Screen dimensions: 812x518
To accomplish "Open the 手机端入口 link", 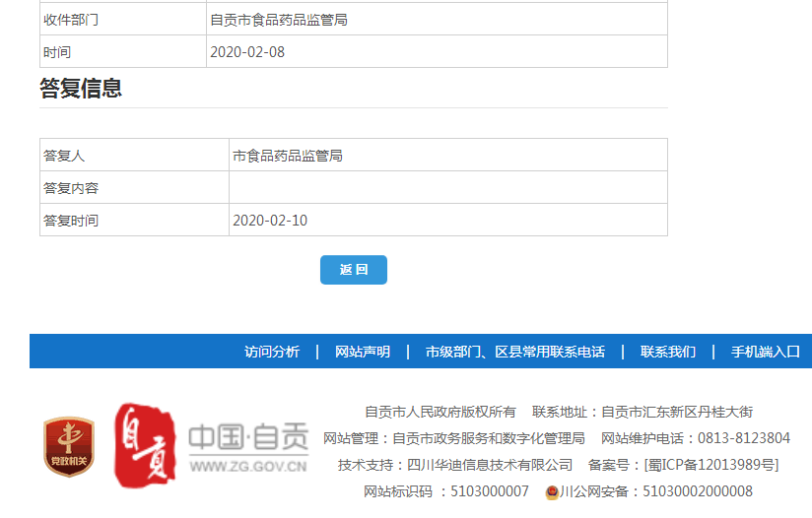I will [766, 352].
